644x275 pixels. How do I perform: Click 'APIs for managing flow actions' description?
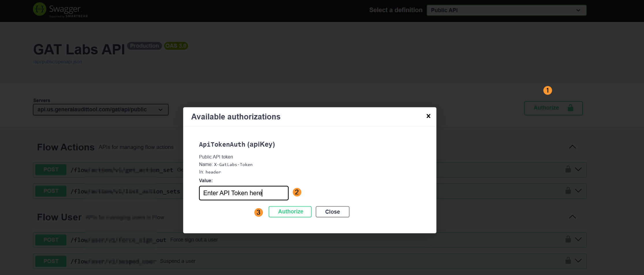coord(136,147)
